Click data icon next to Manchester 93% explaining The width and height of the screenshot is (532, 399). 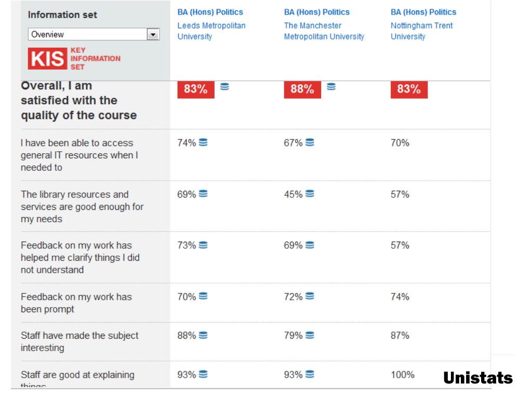click(x=310, y=374)
